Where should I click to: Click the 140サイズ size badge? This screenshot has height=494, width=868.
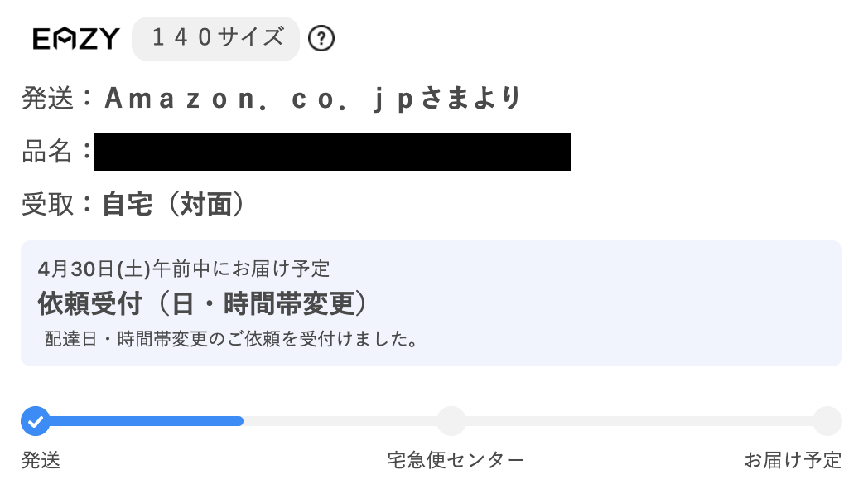tap(215, 38)
